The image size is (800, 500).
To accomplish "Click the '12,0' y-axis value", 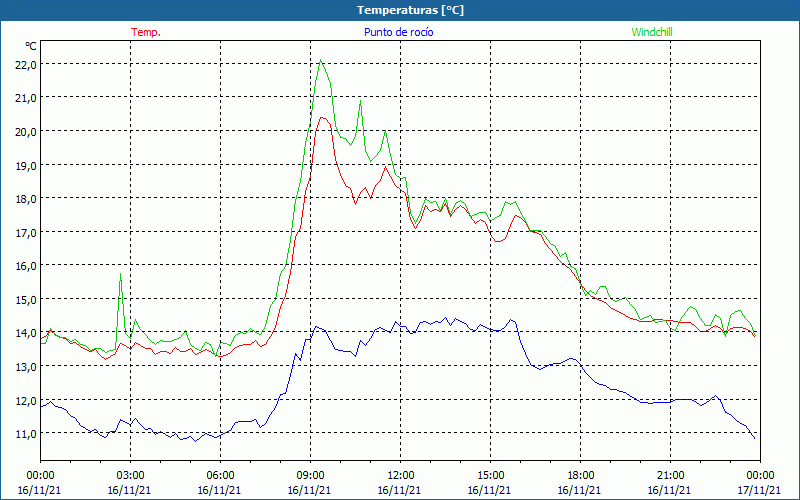I will pos(26,401).
